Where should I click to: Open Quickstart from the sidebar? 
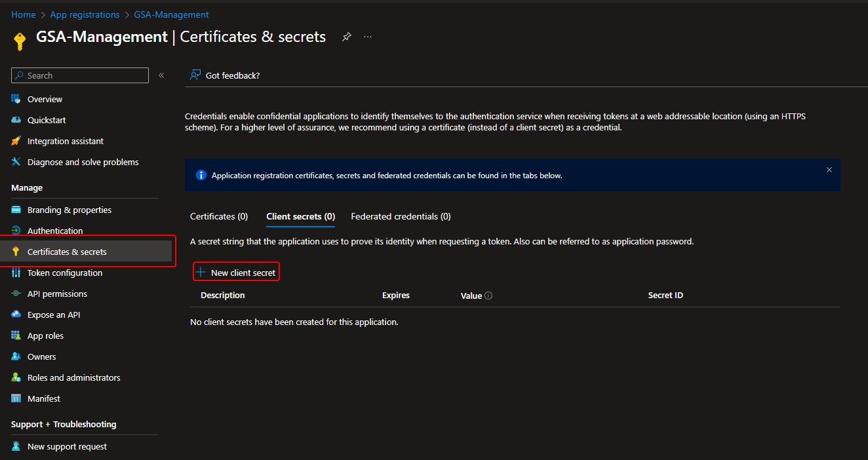pos(46,120)
